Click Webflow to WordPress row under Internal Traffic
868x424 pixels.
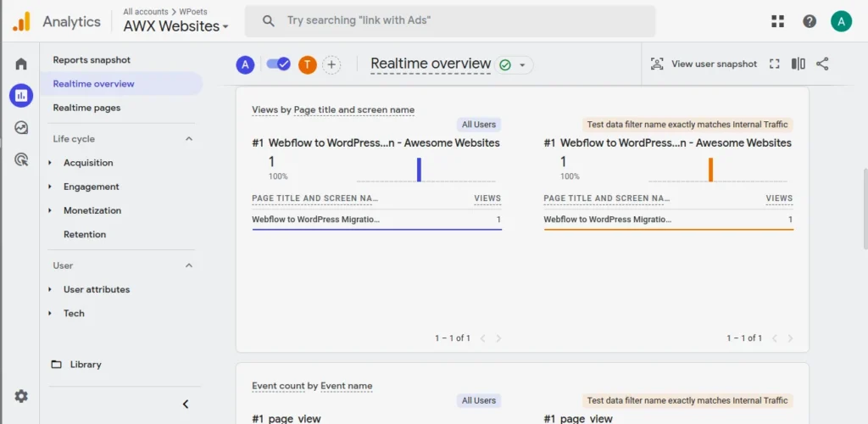(668, 220)
